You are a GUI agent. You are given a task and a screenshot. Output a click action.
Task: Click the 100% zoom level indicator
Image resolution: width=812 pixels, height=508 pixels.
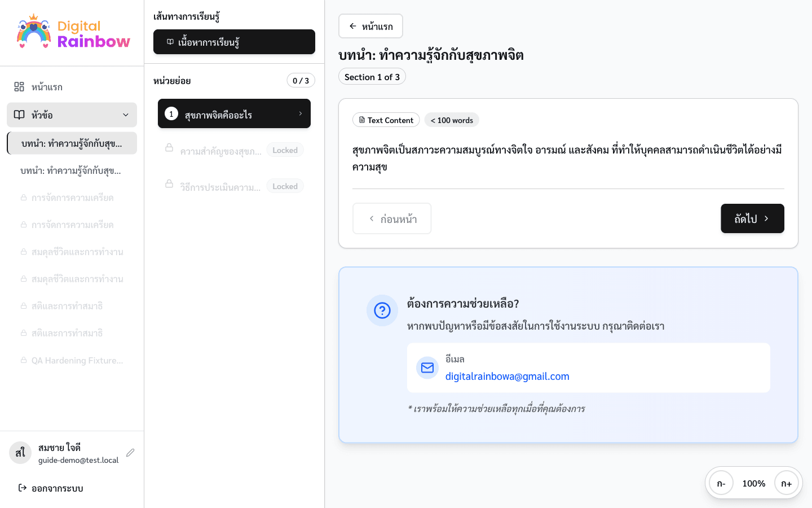point(754,483)
